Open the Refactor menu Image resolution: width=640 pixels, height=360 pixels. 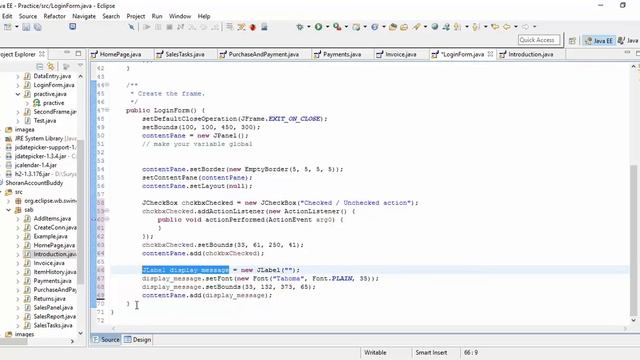(x=54, y=16)
